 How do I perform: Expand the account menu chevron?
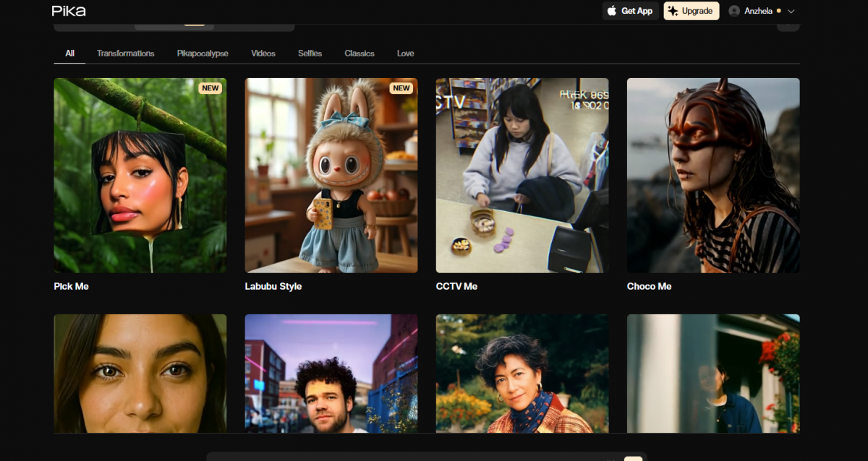[x=791, y=12]
